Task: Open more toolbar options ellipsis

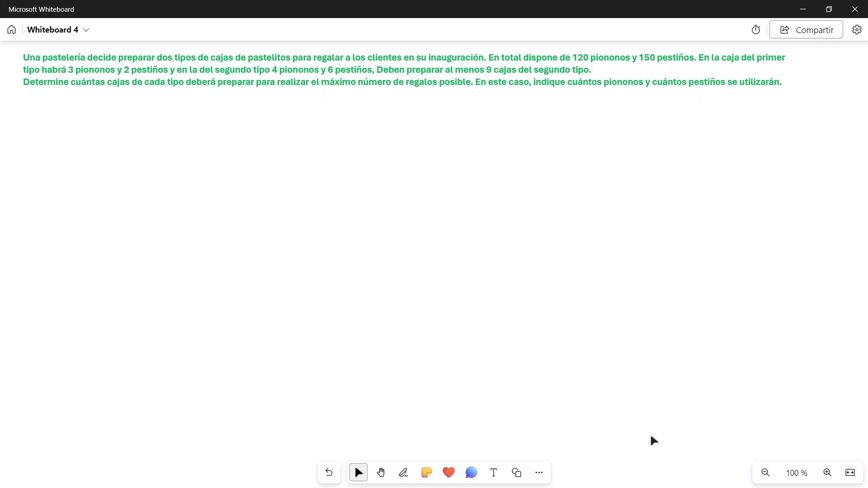Action: pyautogui.click(x=539, y=473)
